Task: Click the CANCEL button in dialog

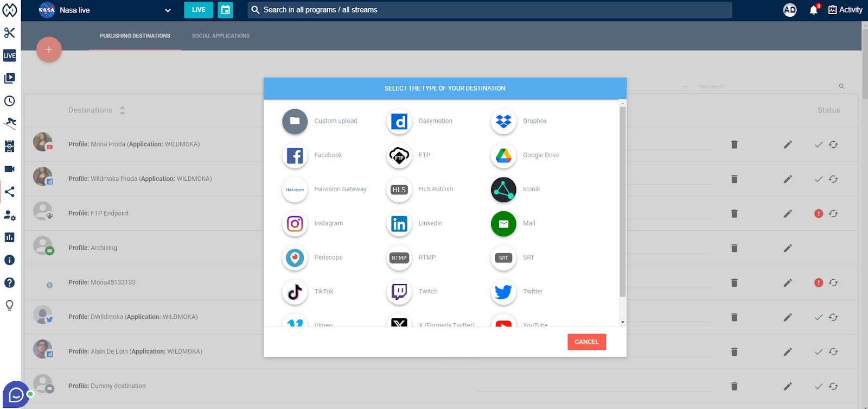Action: [586, 342]
